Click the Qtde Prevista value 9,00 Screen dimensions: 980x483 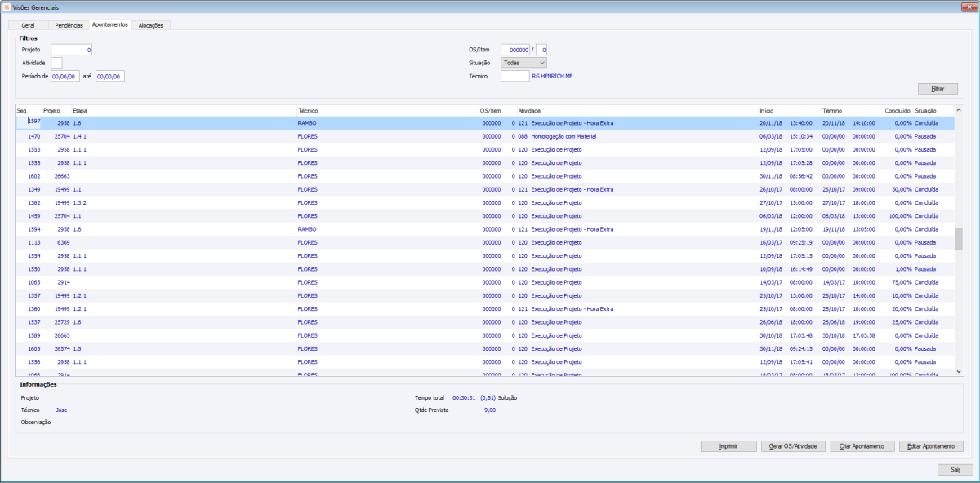tap(490, 410)
